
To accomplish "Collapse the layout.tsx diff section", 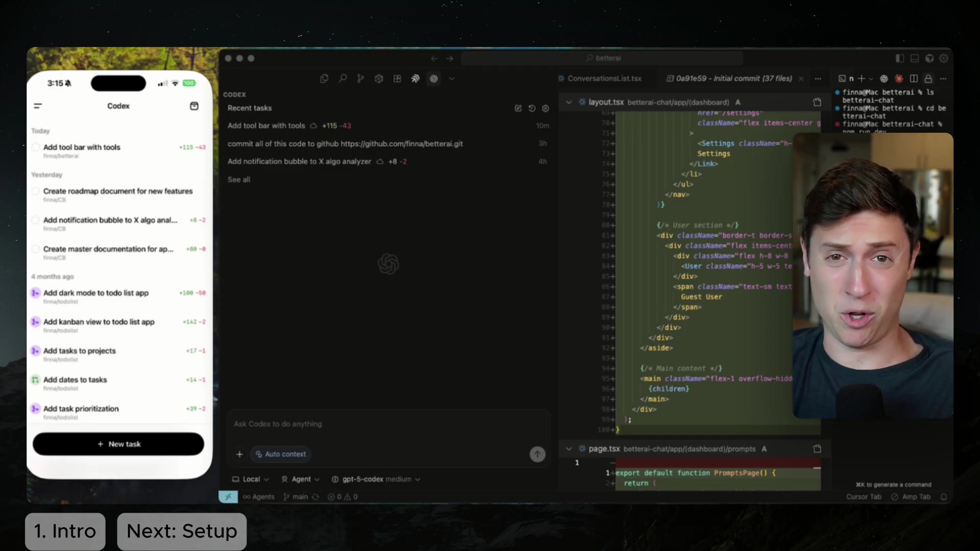I will [569, 102].
